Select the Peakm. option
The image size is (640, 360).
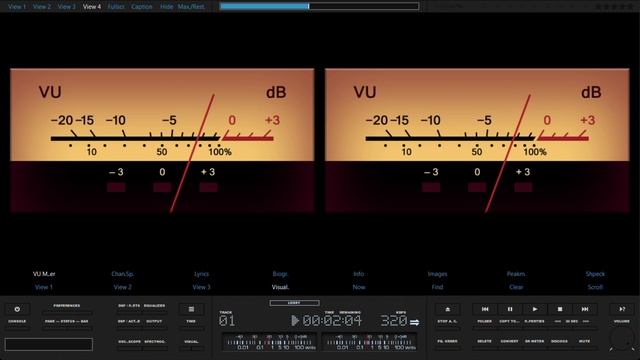[x=516, y=274]
